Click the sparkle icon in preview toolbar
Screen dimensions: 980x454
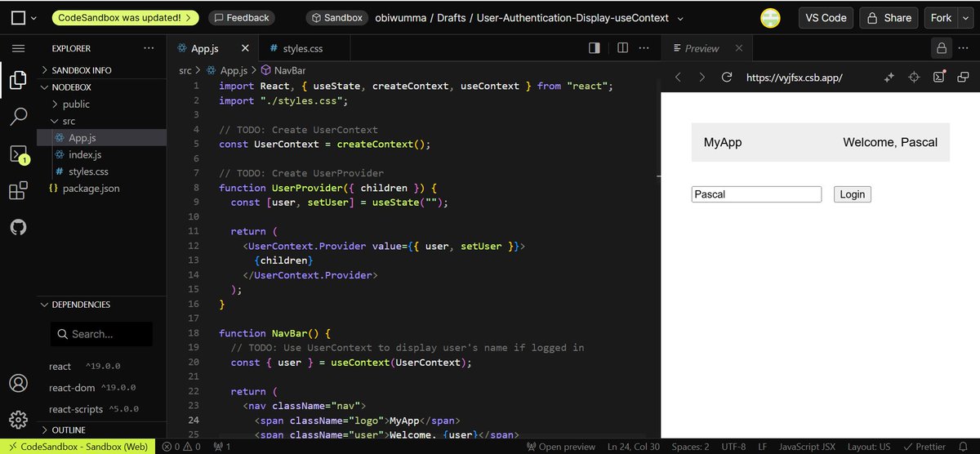pyautogui.click(x=889, y=78)
